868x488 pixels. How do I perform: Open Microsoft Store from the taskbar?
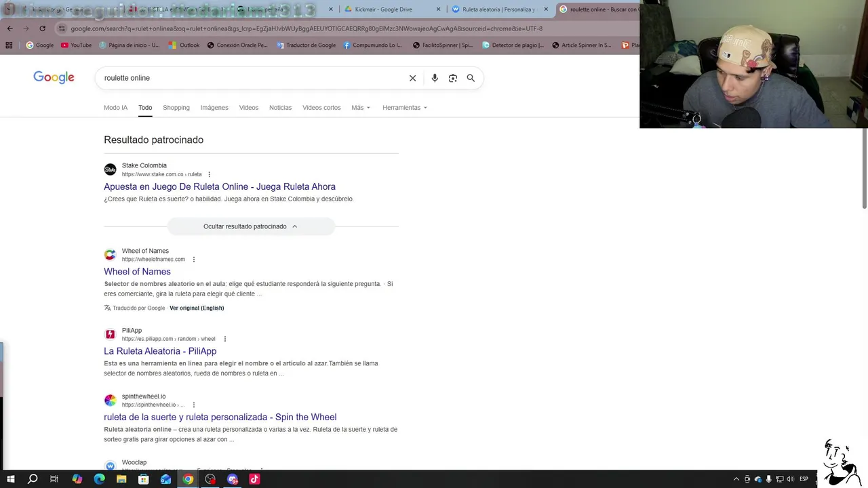144,479
